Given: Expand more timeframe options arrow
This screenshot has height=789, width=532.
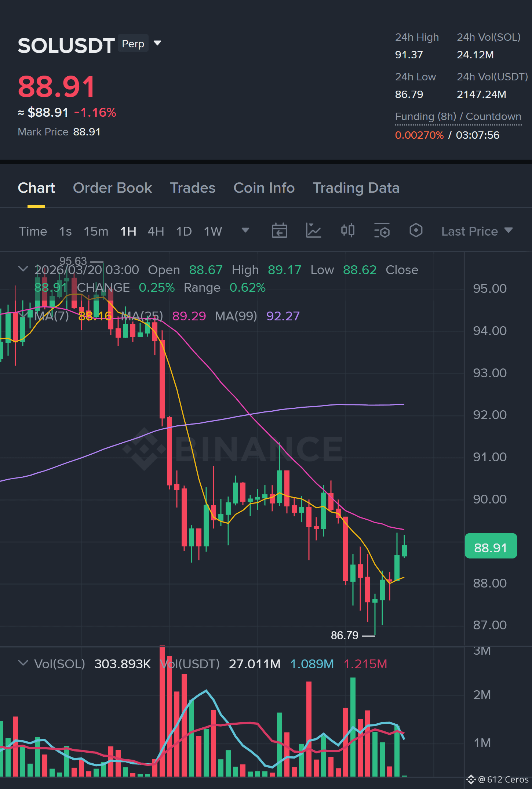Looking at the screenshot, I should (x=245, y=230).
